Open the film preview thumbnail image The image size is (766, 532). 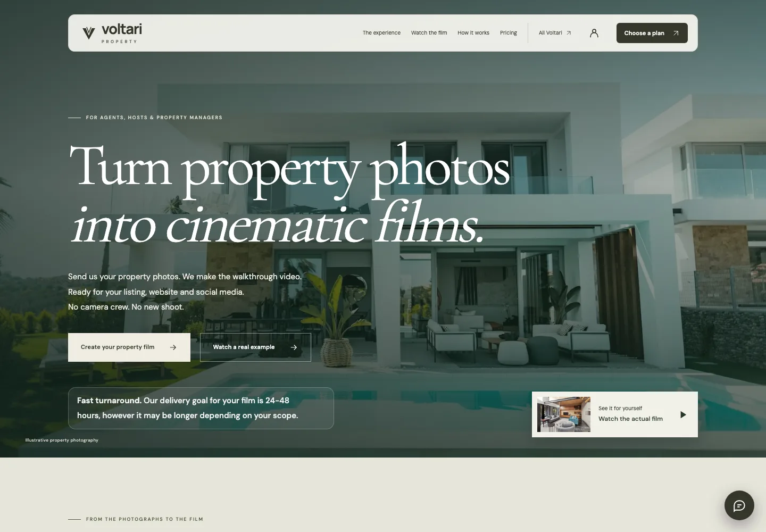pyautogui.click(x=564, y=414)
